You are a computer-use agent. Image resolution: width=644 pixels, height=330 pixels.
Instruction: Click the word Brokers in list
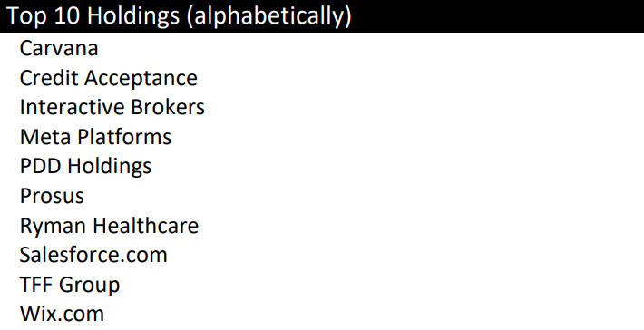coord(168,107)
